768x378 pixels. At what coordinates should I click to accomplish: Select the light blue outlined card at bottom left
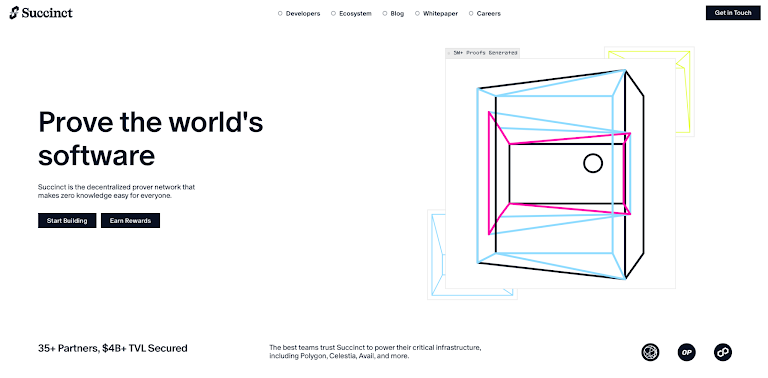pos(436,255)
